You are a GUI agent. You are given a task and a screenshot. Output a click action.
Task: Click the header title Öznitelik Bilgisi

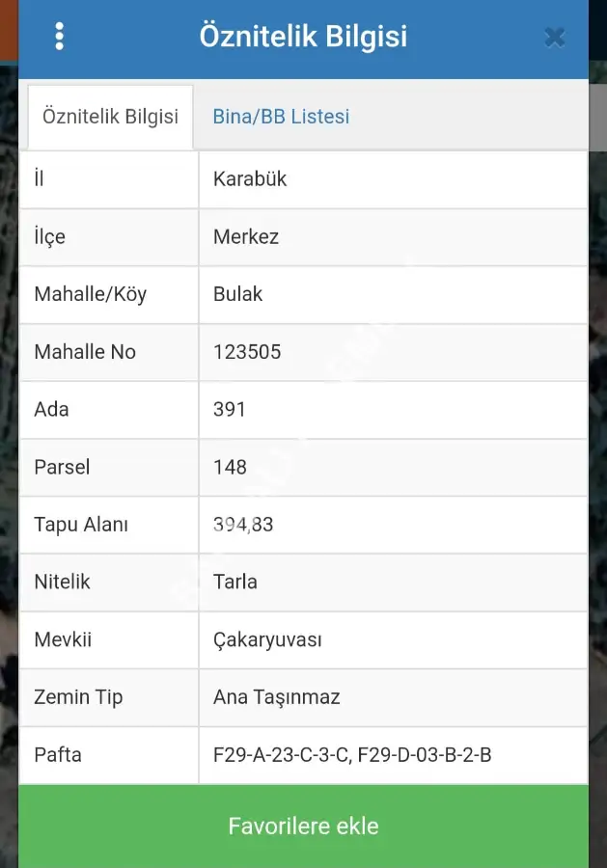[303, 37]
